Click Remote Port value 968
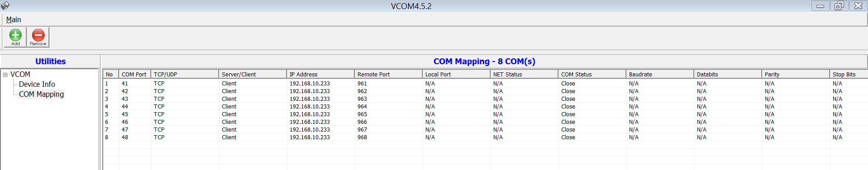 click(x=362, y=137)
